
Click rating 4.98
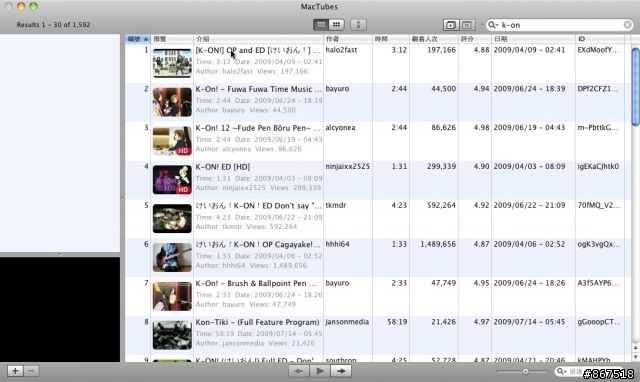click(482, 128)
